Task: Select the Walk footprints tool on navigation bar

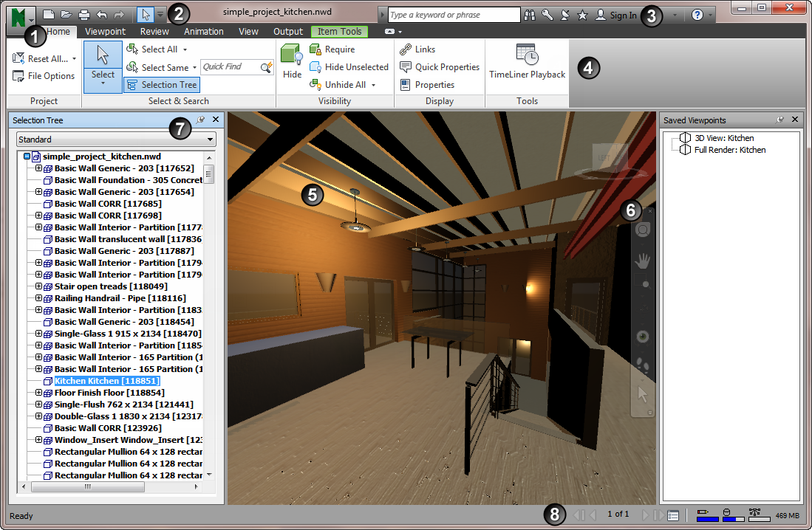Action: tap(643, 365)
